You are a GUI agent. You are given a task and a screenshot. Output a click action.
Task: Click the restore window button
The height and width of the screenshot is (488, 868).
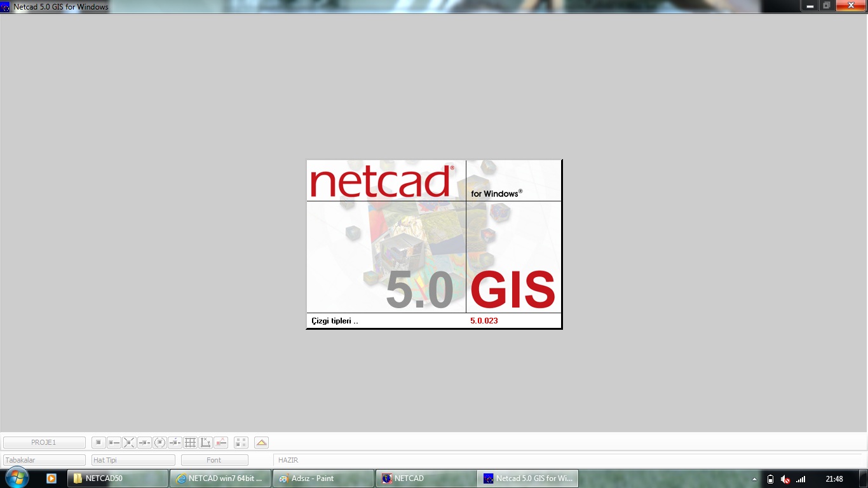click(x=827, y=6)
